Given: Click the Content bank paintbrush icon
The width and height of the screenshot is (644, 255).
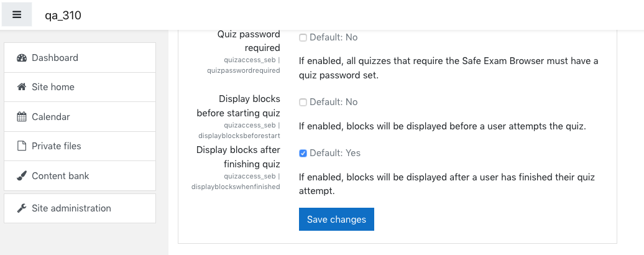Looking at the screenshot, I should pyautogui.click(x=22, y=176).
